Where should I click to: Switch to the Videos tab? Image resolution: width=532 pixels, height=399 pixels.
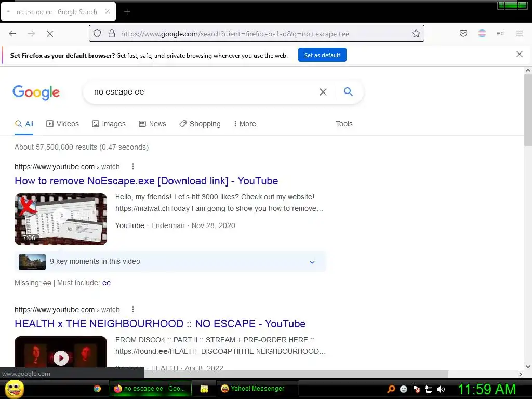(x=62, y=124)
